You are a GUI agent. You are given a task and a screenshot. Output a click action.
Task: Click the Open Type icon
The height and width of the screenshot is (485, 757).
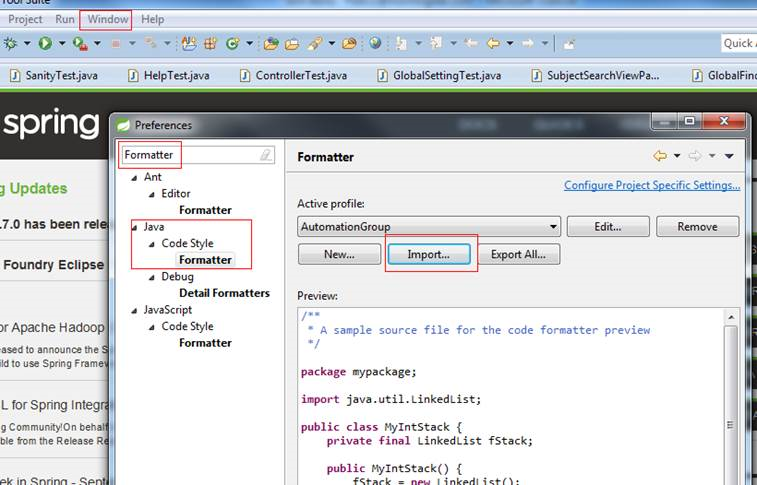point(271,44)
